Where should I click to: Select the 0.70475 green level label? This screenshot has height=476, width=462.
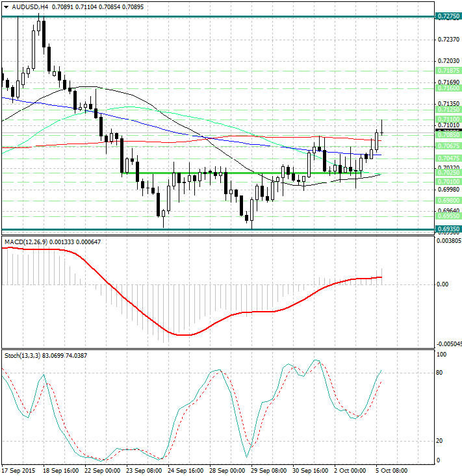pos(447,158)
